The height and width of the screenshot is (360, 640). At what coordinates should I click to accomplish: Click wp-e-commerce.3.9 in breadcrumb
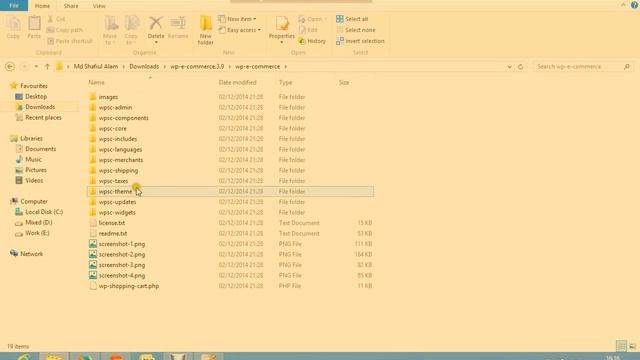coord(197,67)
